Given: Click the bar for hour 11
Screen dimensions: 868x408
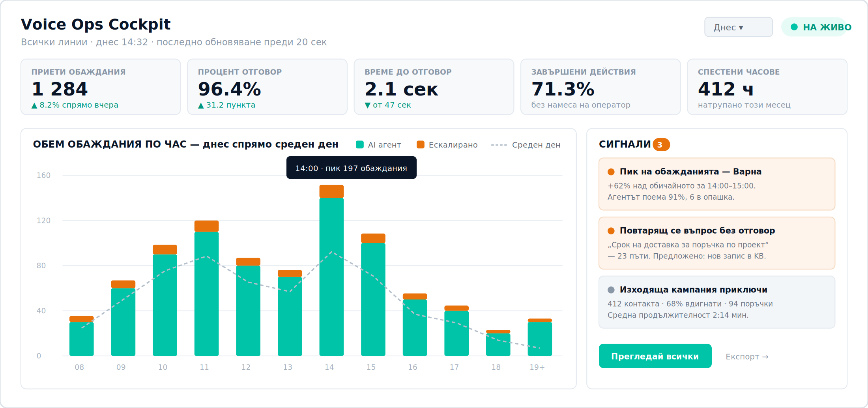Looking at the screenshot, I should tap(206, 288).
